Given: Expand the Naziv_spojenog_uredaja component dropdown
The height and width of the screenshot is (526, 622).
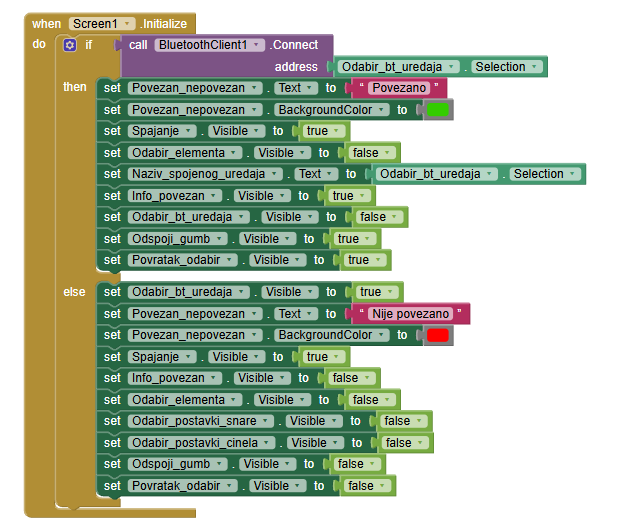Looking at the screenshot, I should tap(203, 174).
